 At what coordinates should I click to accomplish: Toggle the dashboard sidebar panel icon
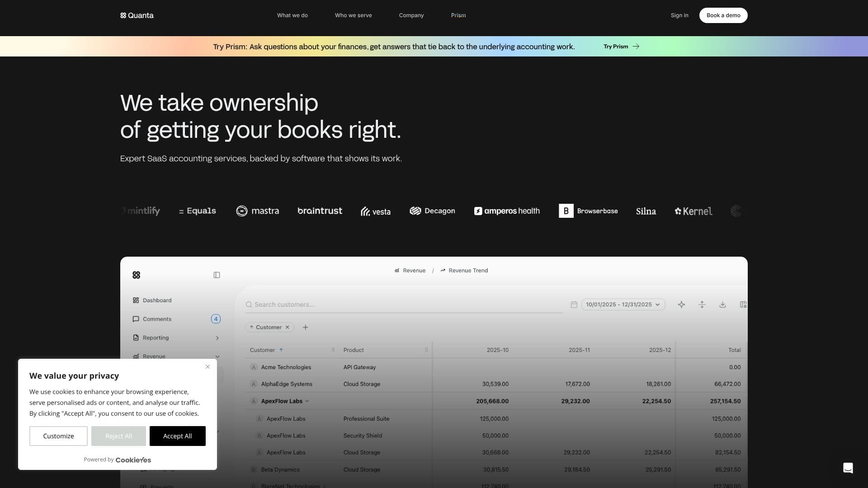tap(217, 275)
